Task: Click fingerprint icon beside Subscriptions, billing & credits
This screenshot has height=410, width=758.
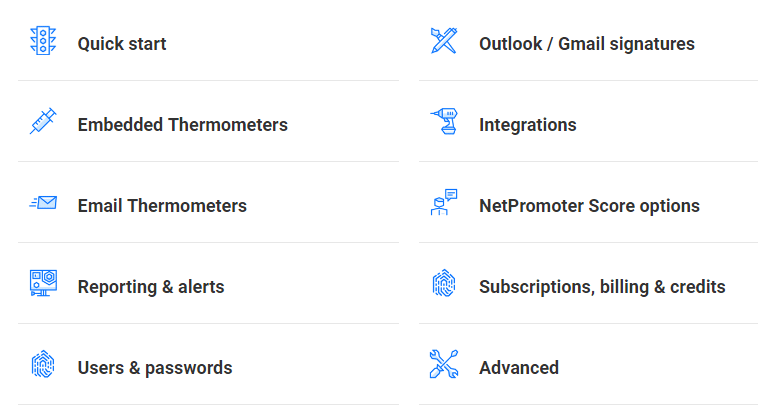Action: (444, 283)
